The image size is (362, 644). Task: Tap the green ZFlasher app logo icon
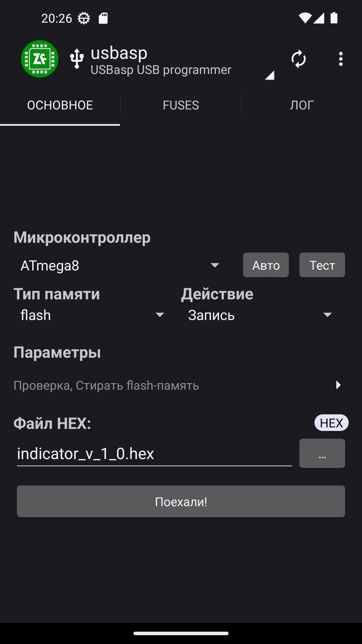[40, 59]
